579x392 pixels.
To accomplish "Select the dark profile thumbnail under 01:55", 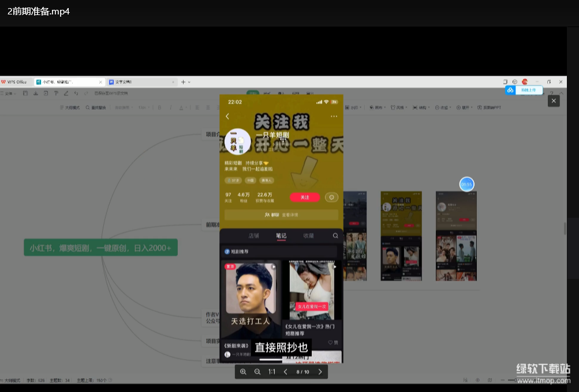I will click(456, 236).
